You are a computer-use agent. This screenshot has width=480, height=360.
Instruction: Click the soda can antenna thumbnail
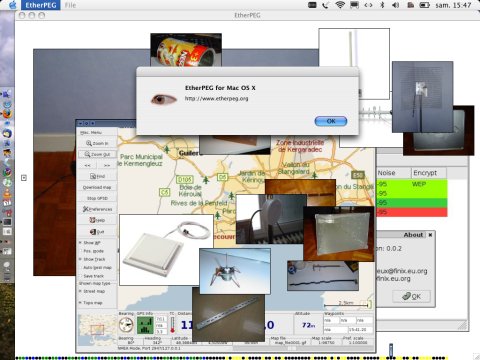tap(186, 50)
